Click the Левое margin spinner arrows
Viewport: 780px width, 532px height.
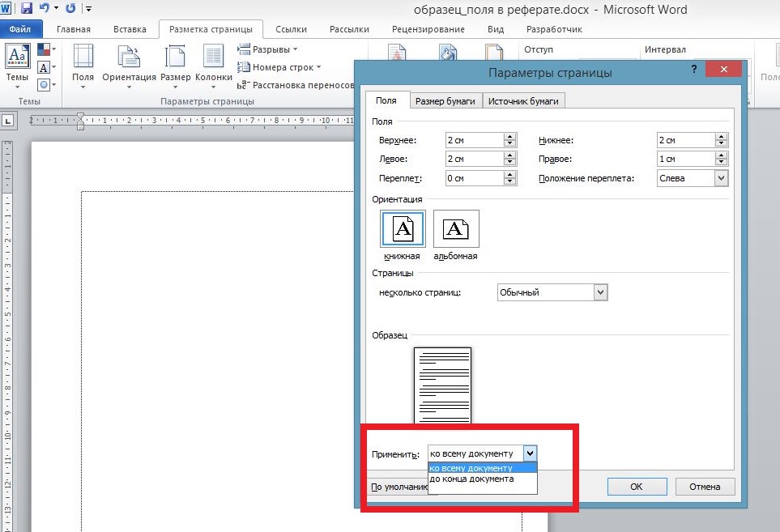[510, 159]
